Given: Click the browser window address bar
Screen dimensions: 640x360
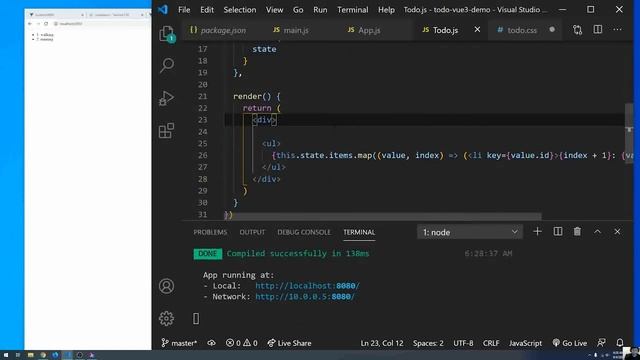Looking at the screenshot, I should tap(100, 24).
